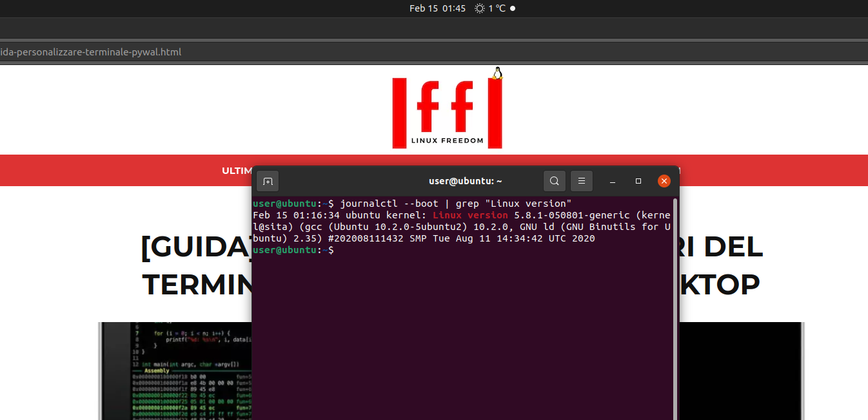
Task: Open the calendar by clicking Feb 15 01:45
Action: coord(437,8)
